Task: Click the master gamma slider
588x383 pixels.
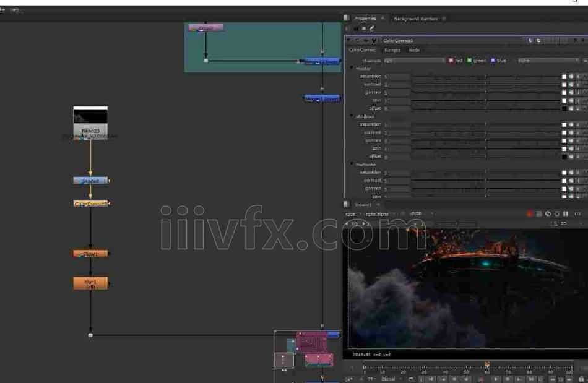Action: [x=486, y=93]
